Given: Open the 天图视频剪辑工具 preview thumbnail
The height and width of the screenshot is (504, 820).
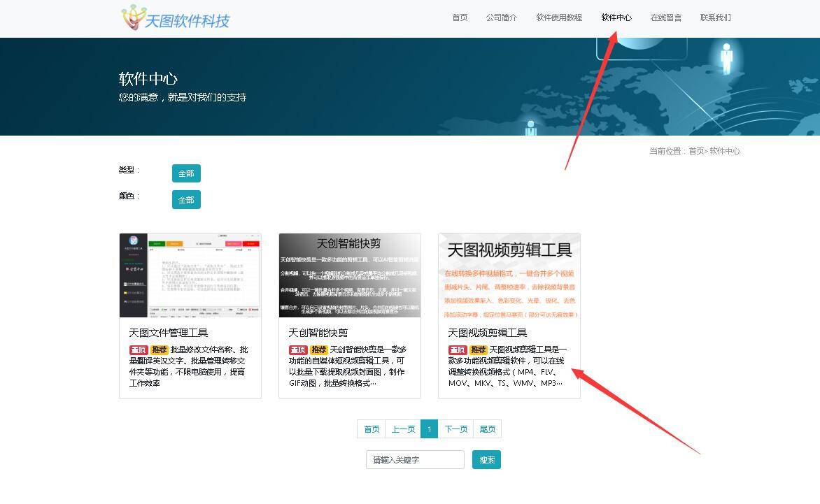Looking at the screenshot, I should (509, 275).
